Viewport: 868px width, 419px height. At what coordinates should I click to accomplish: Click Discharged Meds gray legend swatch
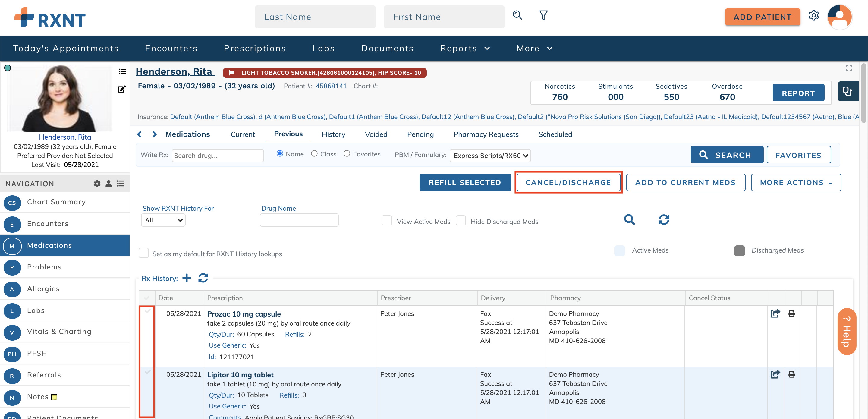pos(739,250)
